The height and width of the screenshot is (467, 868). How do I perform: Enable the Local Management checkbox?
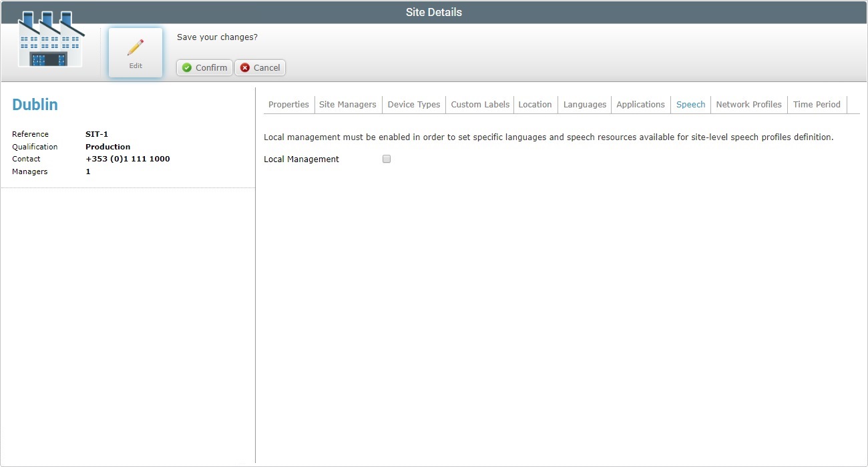386,158
